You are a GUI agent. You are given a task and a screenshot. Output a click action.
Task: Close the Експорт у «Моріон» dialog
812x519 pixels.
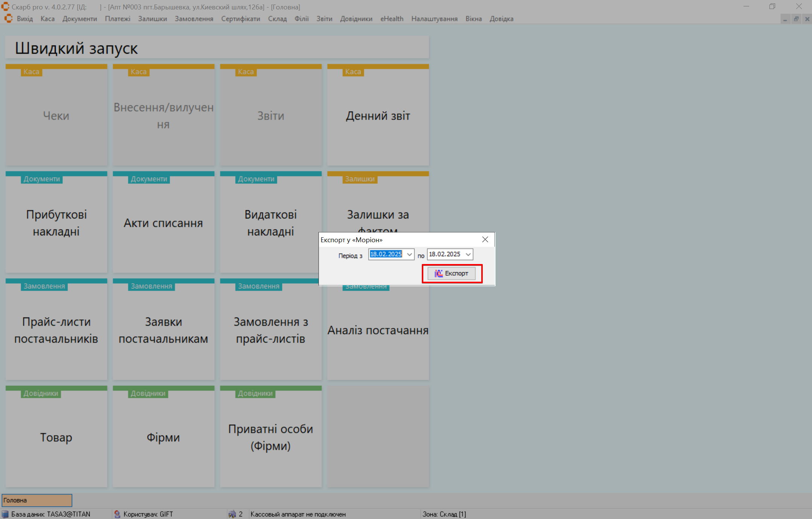485,240
